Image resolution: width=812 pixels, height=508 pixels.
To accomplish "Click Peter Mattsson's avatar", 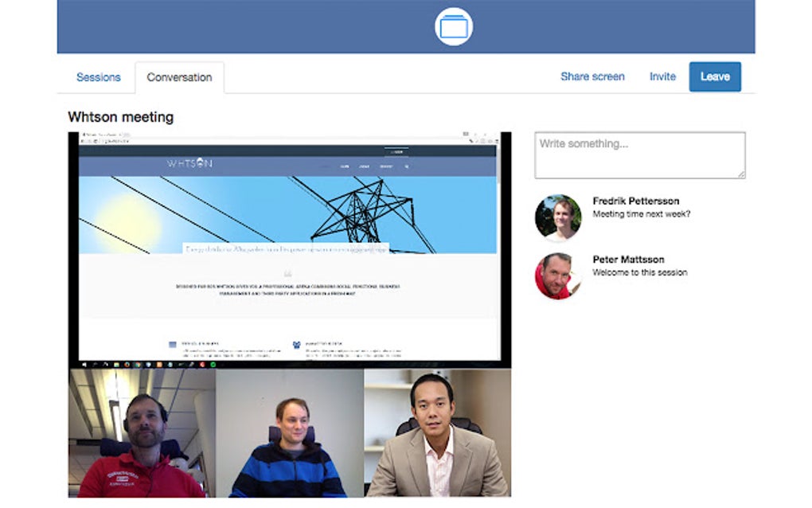I will click(558, 276).
